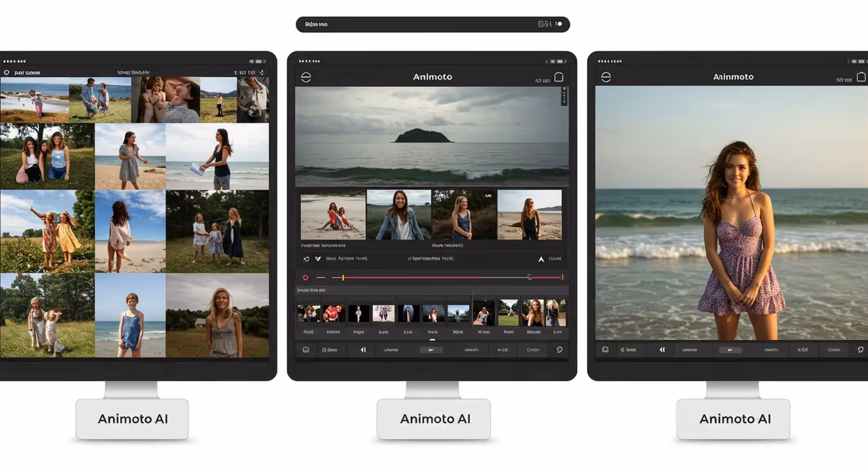Screen dimensions: 868x473
Task: Open left grid photo of child on the shore
Action: click(35, 100)
